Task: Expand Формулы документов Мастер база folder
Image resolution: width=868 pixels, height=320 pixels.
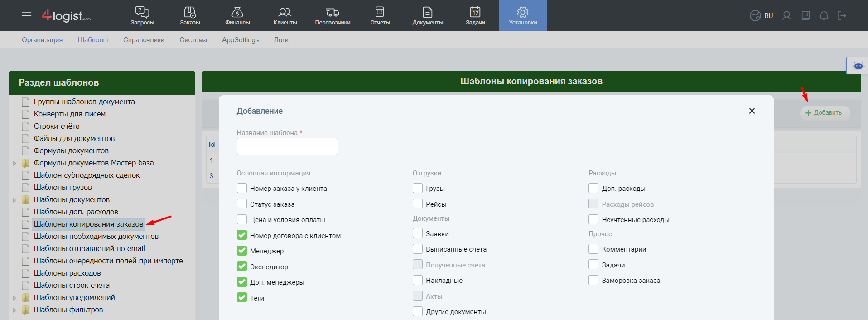Action: pyautogui.click(x=14, y=163)
